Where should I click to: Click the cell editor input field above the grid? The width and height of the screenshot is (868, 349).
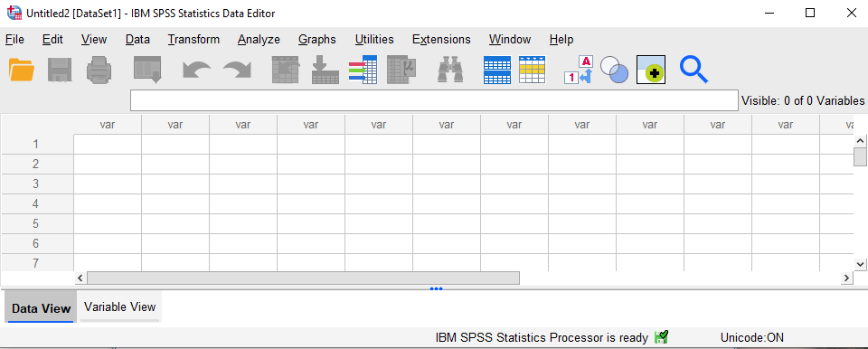pos(434,100)
